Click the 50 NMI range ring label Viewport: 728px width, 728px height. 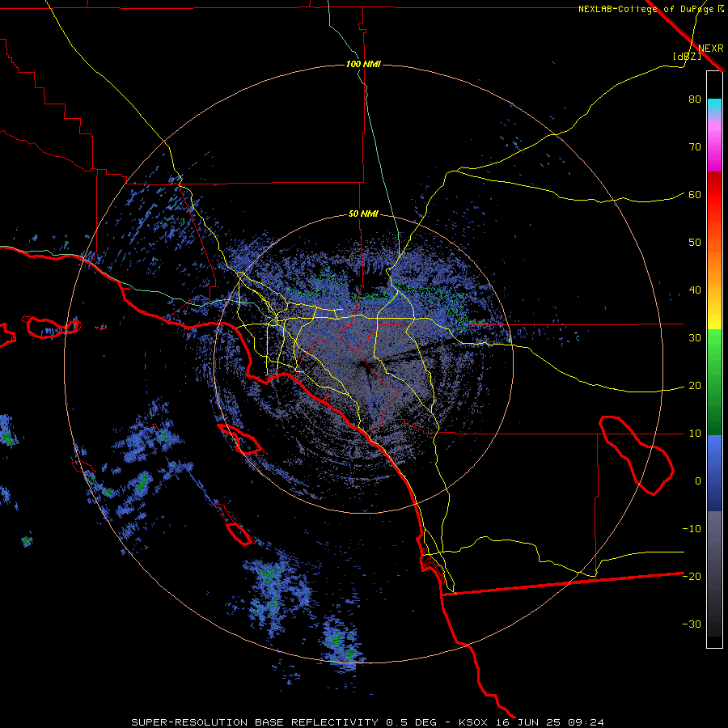coord(363,214)
